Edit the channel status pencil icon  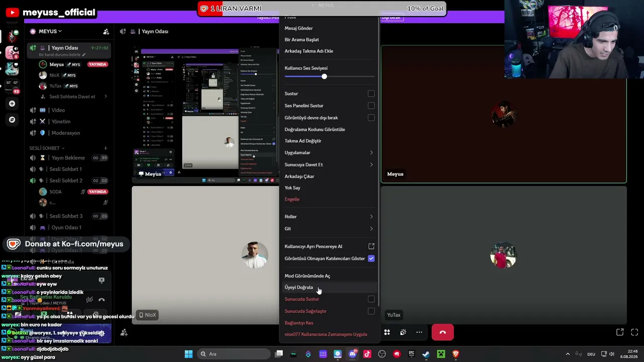tap(84, 55)
